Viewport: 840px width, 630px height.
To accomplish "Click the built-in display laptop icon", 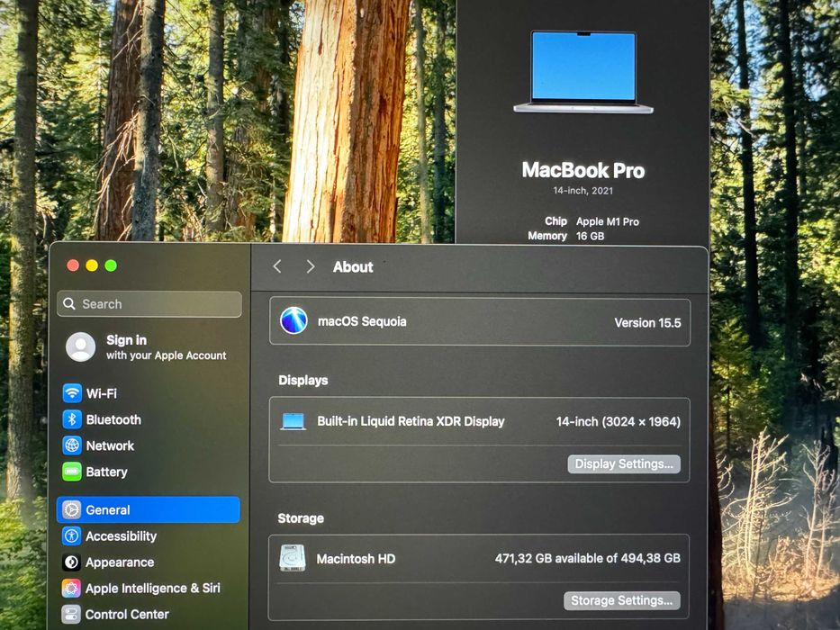I will point(293,421).
